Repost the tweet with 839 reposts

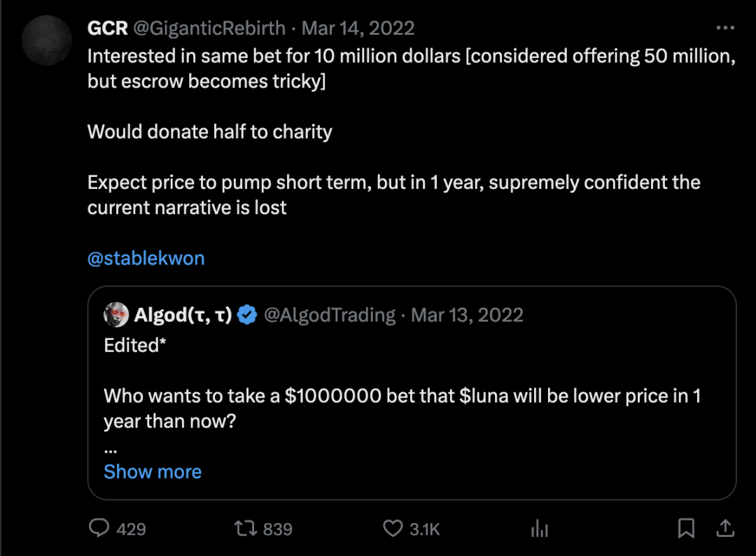(245, 528)
